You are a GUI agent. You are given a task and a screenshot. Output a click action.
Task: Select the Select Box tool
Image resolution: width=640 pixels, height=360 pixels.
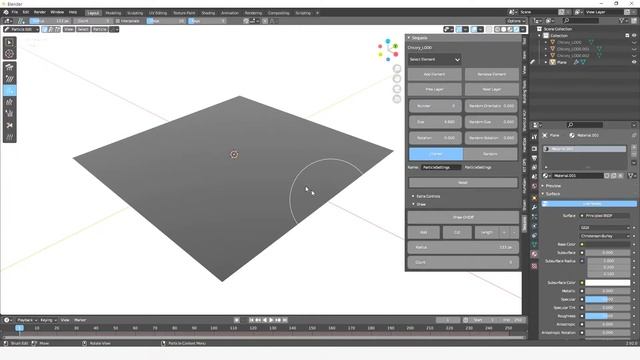click(x=10, y=42)
